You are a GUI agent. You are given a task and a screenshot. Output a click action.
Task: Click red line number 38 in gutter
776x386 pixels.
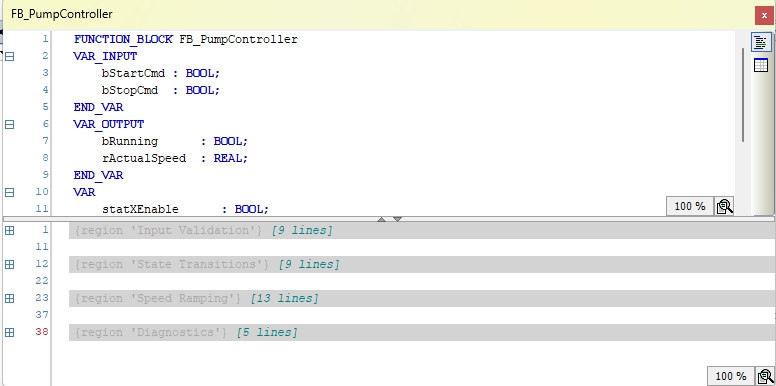[42, 332]
